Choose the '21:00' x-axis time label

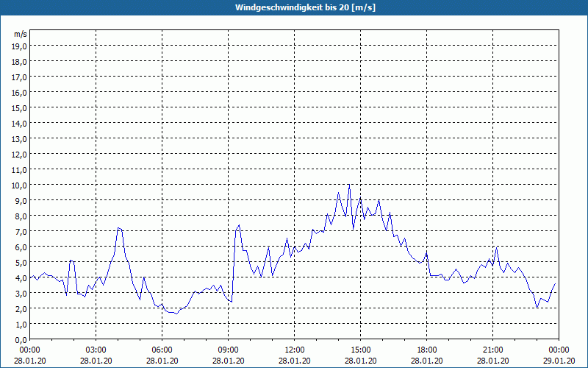tap(492, 350)
